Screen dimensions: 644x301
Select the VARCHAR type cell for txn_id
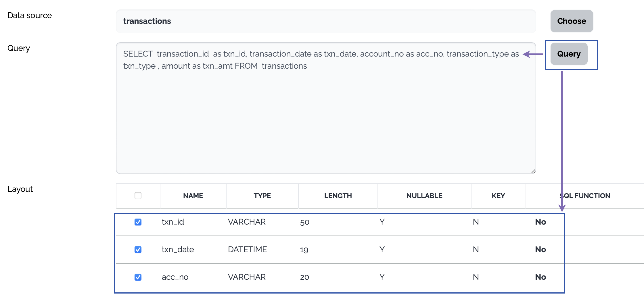pos(247,222)
